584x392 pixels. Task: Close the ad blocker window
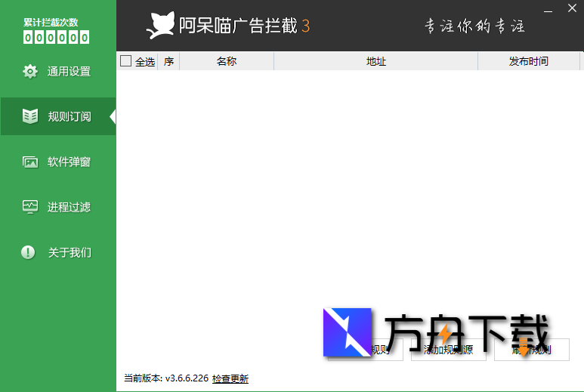coord(572,8)
